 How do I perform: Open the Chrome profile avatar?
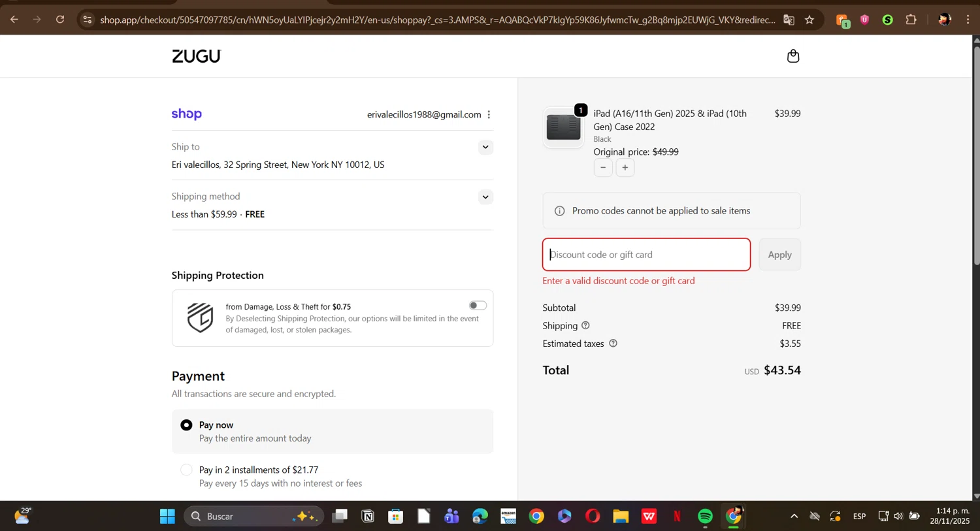(944, 20)
